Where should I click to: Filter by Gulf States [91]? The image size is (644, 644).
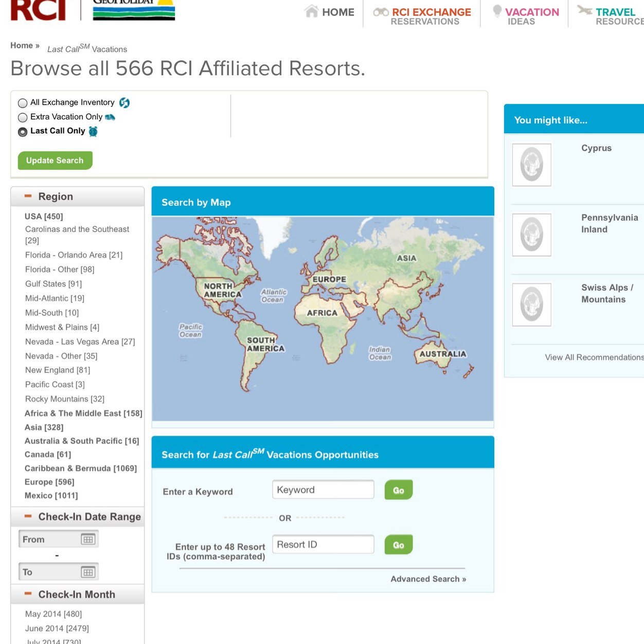53,284
